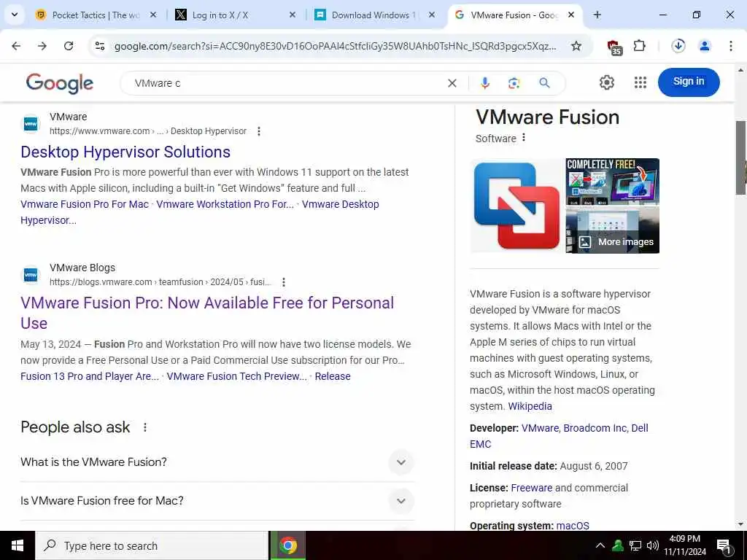Go forward to the next page
Viewport: 747px width, 560px height.
[x=42, y=46]
